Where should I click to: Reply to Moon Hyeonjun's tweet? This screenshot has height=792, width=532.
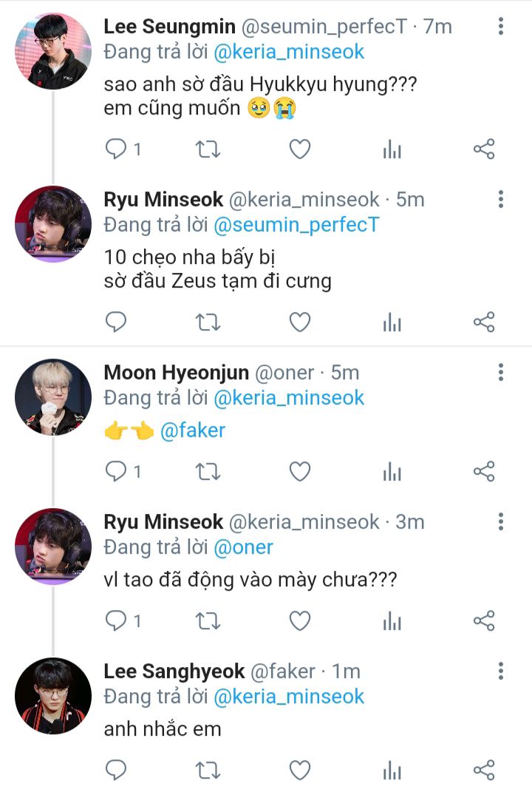tap(117, 471)
